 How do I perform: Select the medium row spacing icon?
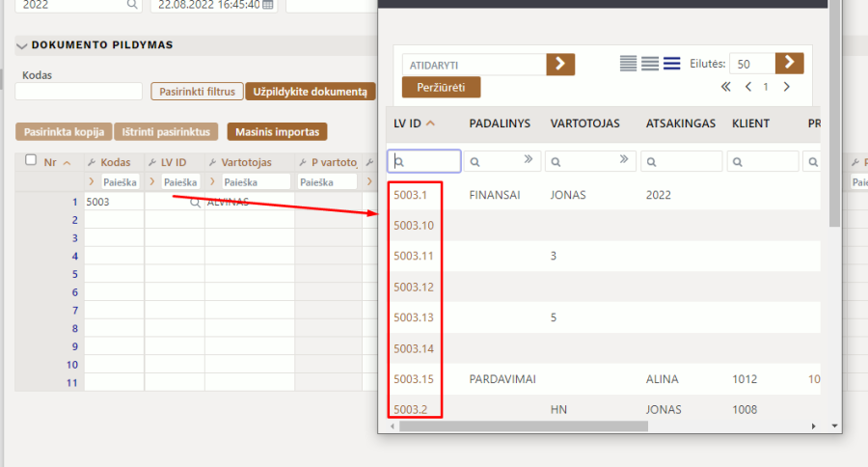(x=650, y=63)
